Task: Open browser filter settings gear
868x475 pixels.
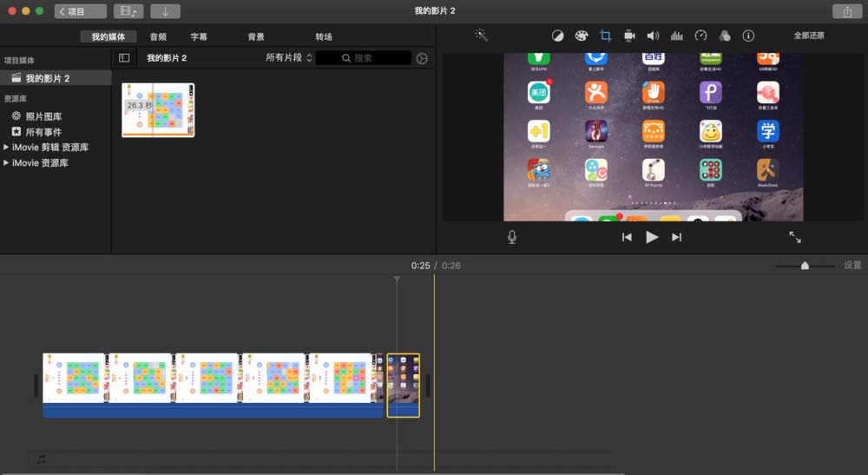Action: [422, 58]
